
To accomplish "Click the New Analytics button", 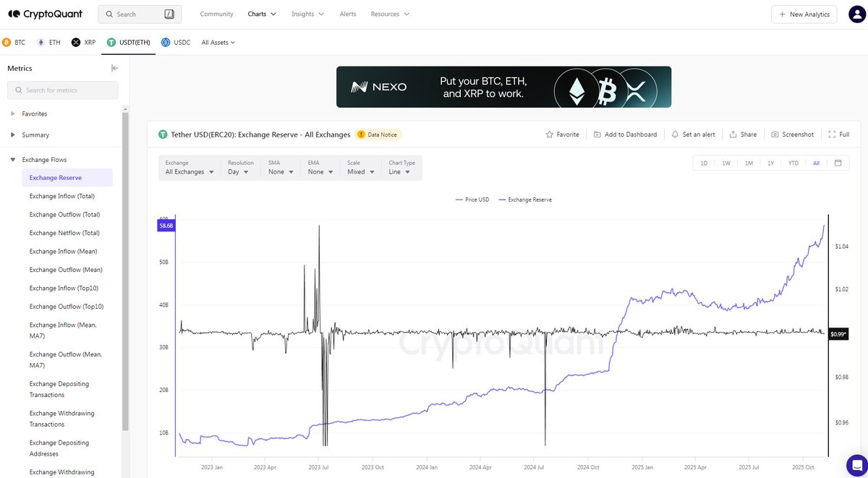I will [804, 14].
